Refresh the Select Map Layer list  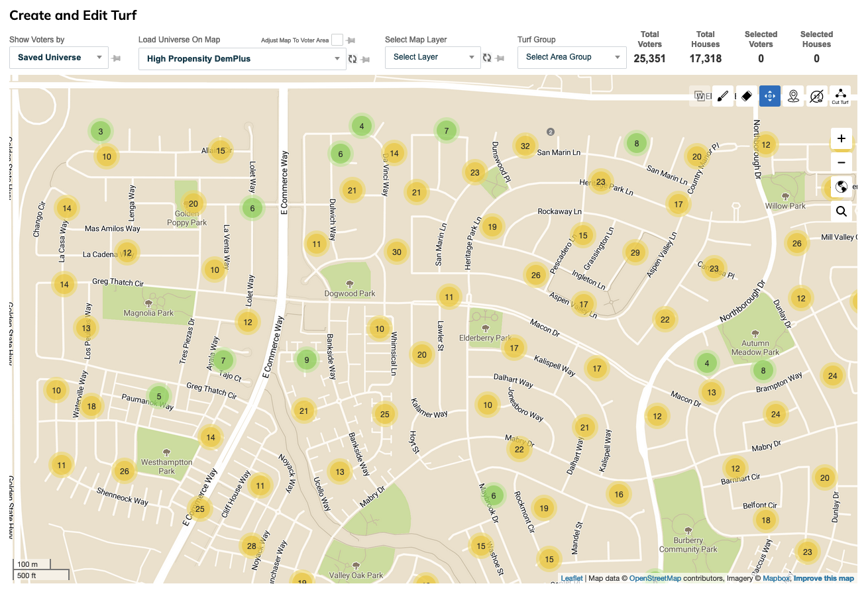coord(487,58)
